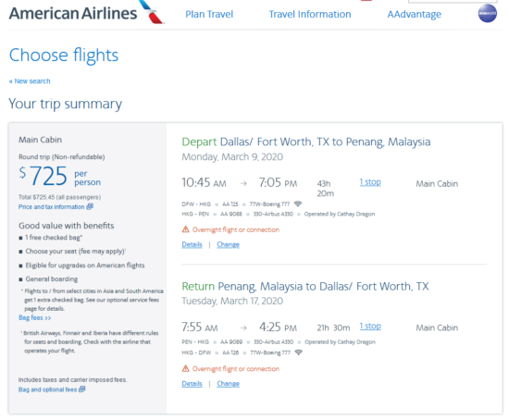Click the external link icon beside Bag and optional fees
Viewport: 509px width, 420px height.
(82, 389)
